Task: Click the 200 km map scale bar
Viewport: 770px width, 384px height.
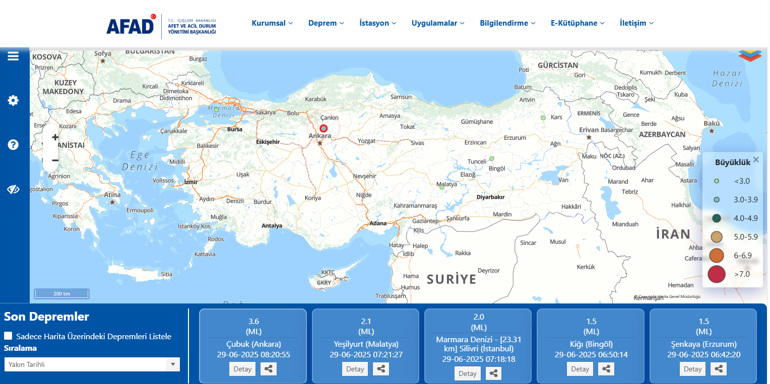Action: click(x=61, y=294)
